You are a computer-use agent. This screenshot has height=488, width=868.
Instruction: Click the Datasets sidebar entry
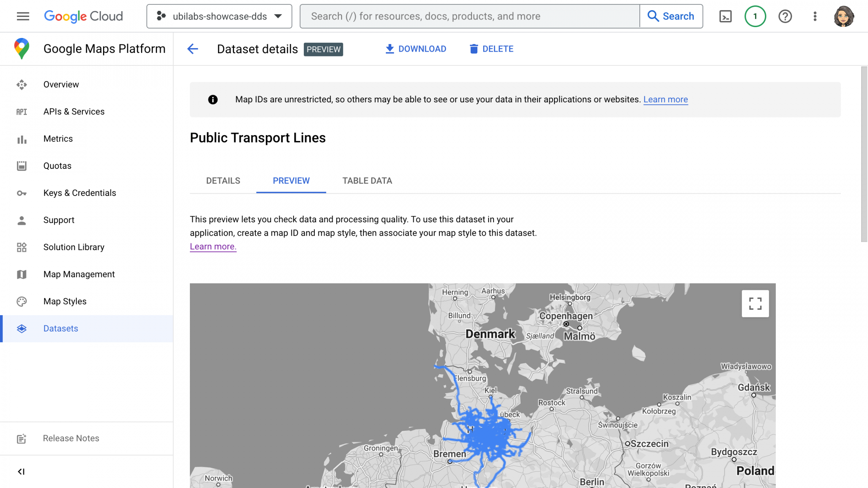[60, 328]
